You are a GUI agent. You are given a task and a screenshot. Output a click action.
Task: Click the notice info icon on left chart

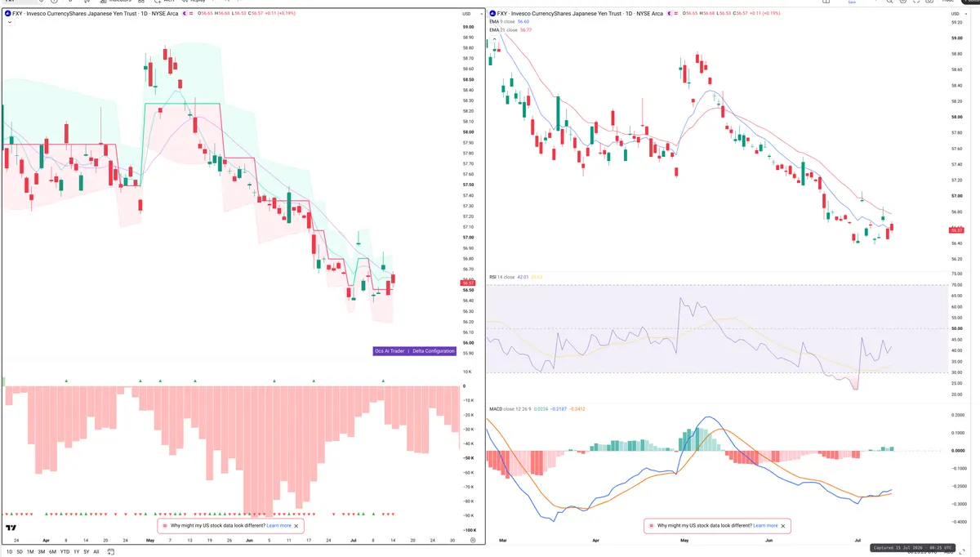(x=165, y=526)
